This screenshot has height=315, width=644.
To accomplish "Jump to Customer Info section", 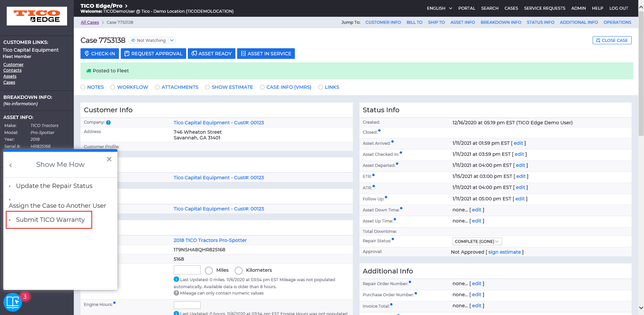I will pos(383,22).
